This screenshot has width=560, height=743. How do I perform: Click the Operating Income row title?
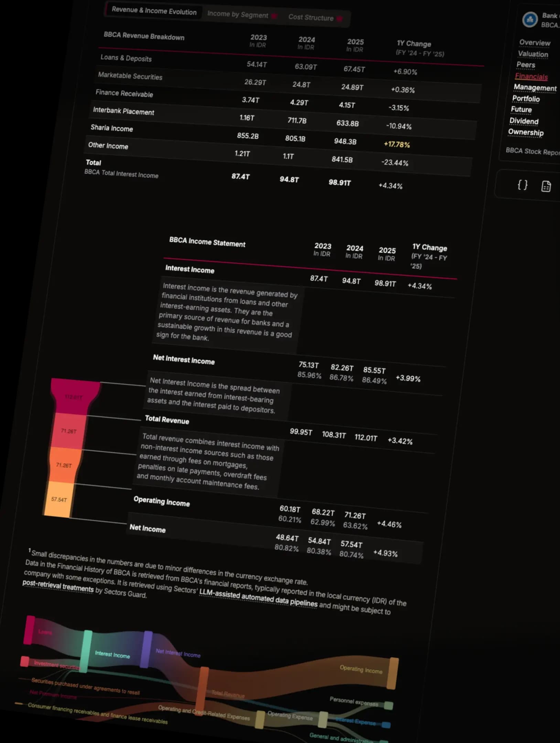click(x=161, y=502)
